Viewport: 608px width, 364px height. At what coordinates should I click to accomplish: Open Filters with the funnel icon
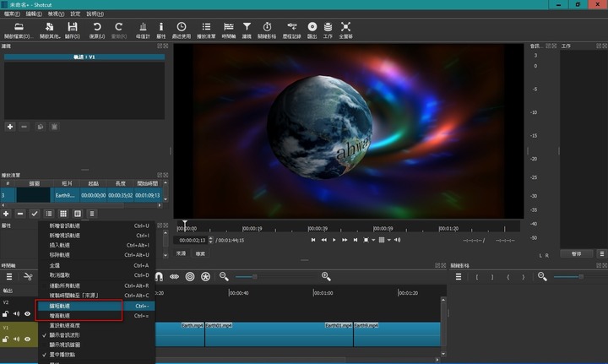point(247,30)
